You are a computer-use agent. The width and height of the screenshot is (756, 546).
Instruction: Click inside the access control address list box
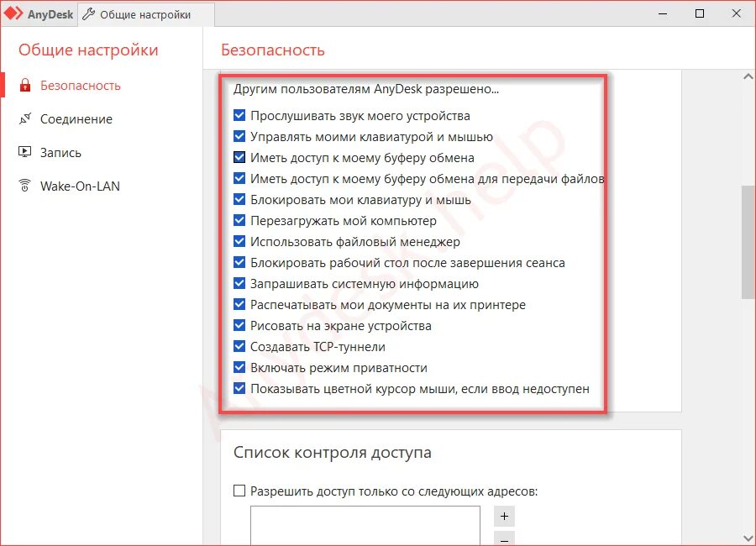pos(365,526)
